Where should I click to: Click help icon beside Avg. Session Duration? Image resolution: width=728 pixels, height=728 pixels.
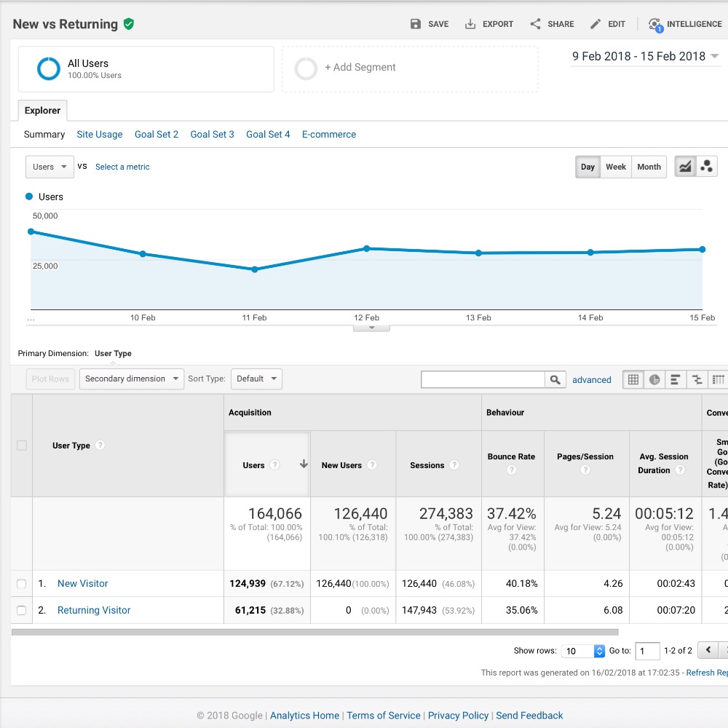coord(680,470)
